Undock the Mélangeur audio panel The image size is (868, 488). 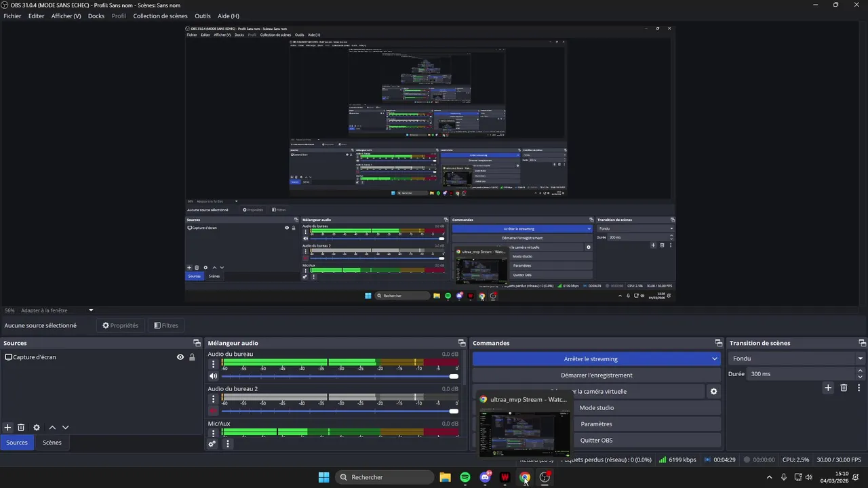tap(462, 343)
